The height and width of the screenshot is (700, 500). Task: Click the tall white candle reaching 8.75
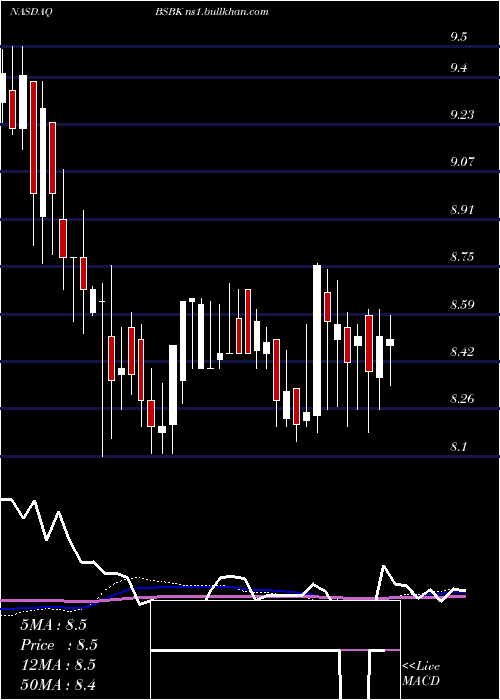pos(317,341)
